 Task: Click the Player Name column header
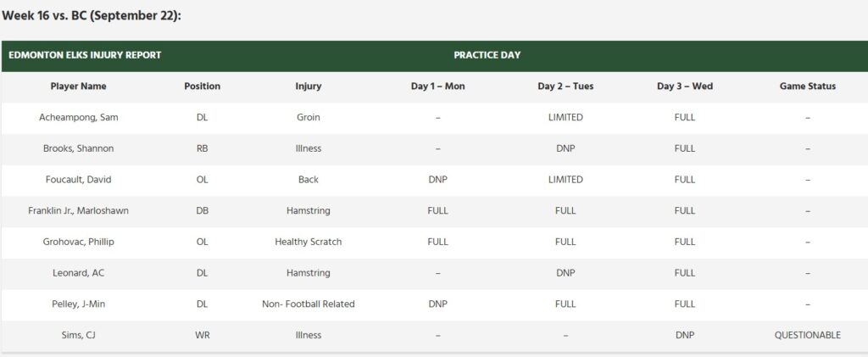79,86
